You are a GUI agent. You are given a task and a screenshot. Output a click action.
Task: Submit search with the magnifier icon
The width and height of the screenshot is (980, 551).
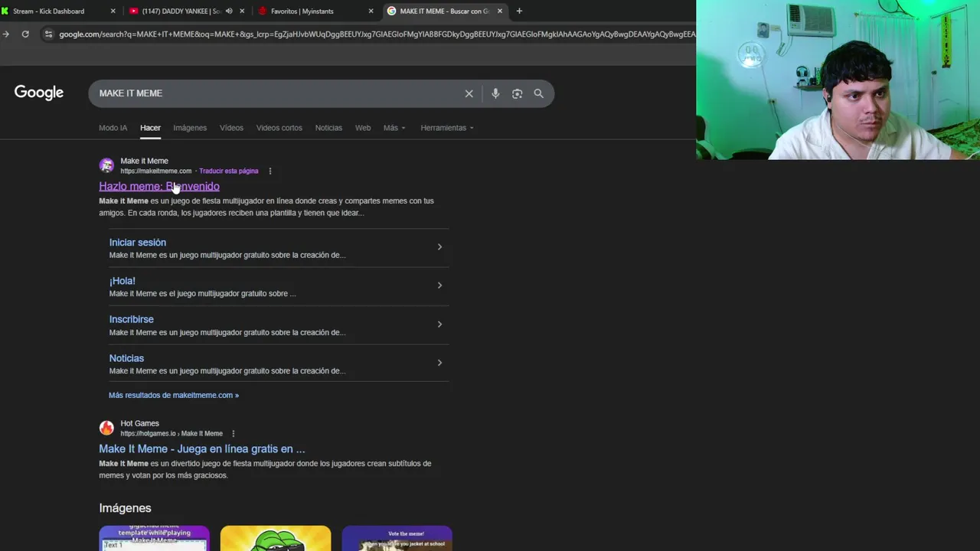click(538, 93)
